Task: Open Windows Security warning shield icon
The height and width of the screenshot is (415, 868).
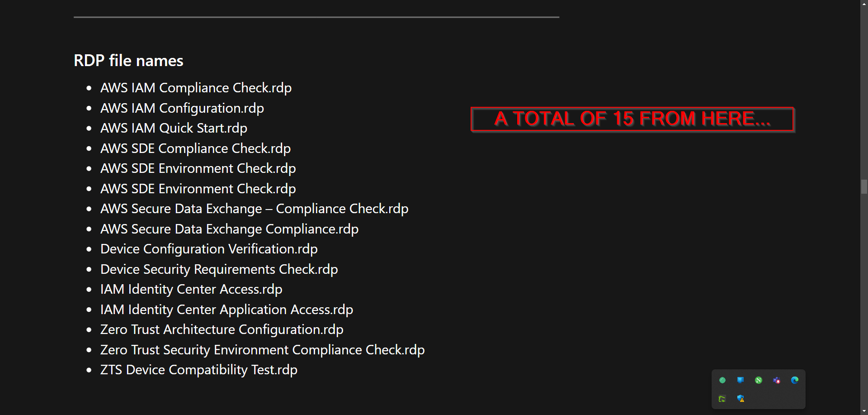Action: pyautogui.click(x=741, y=399)
